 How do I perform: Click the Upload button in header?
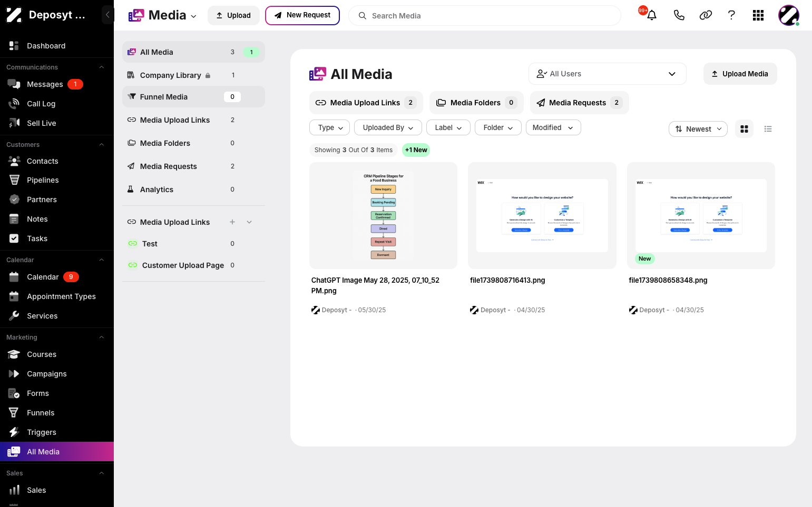point(233,15)
